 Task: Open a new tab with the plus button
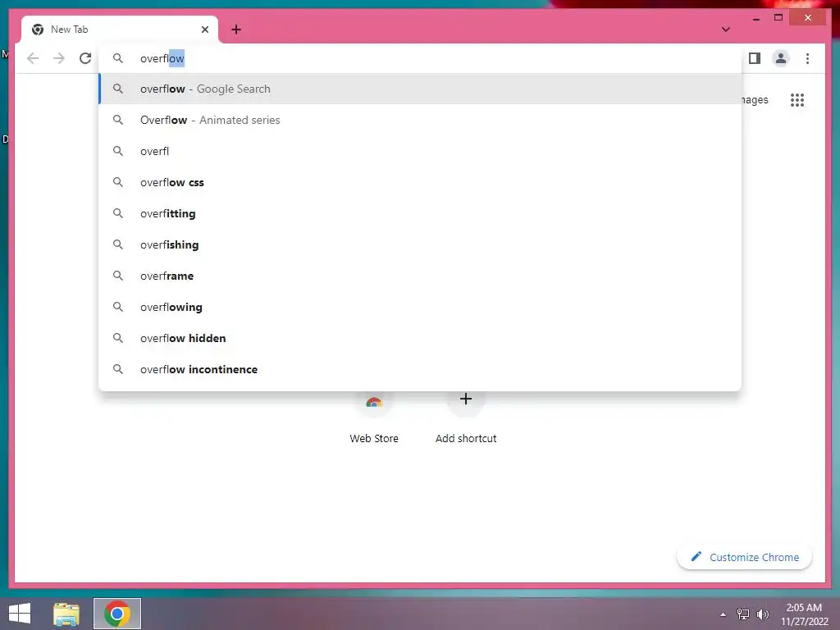(x=236, y=30)
